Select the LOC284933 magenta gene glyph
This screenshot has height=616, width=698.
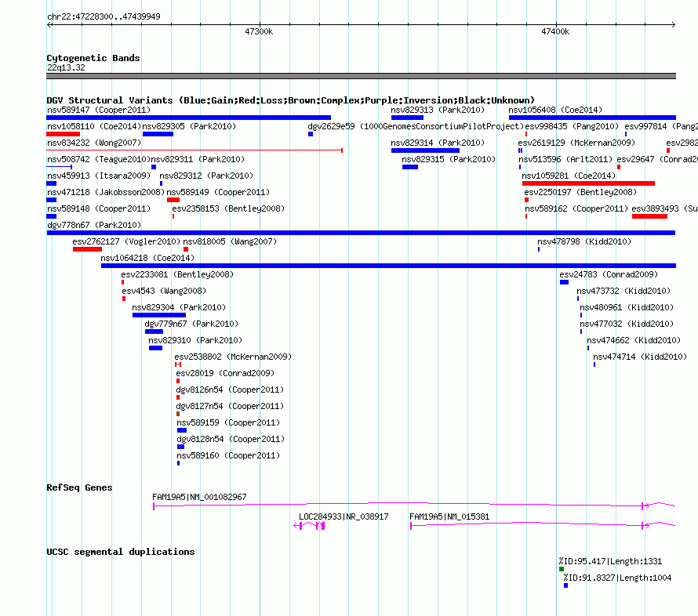[309, 526]
